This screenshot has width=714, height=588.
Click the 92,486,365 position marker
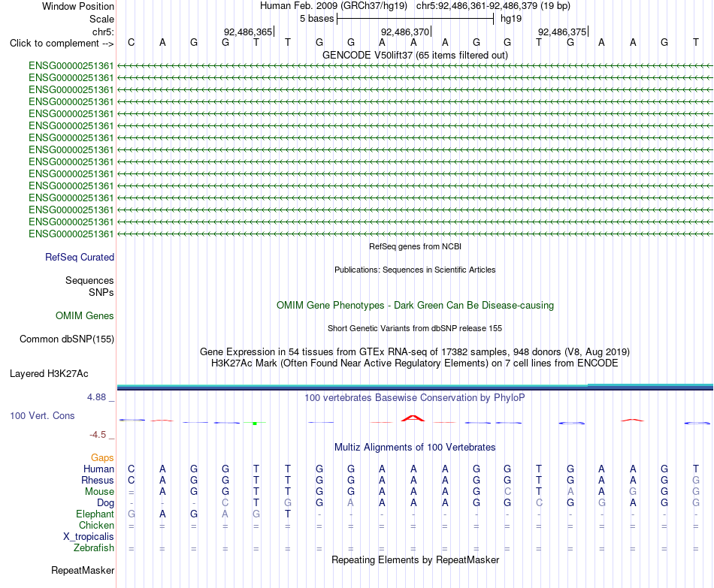click(248, 32)
